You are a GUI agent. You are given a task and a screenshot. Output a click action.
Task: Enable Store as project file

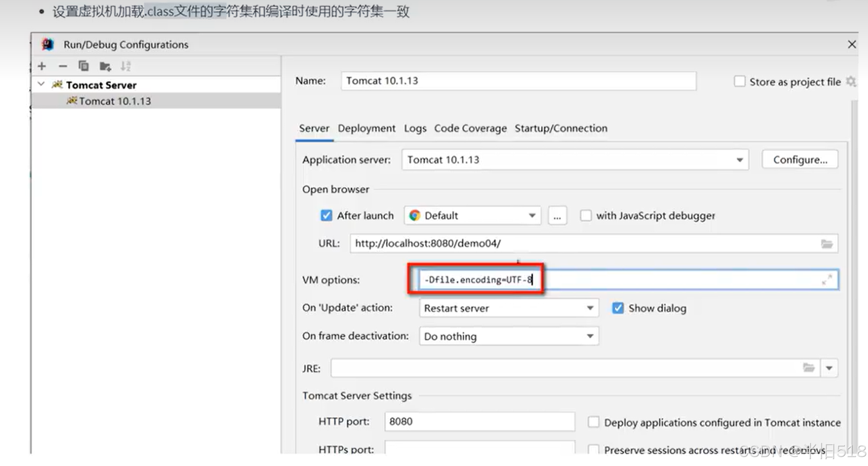click(x=739, y=81)
